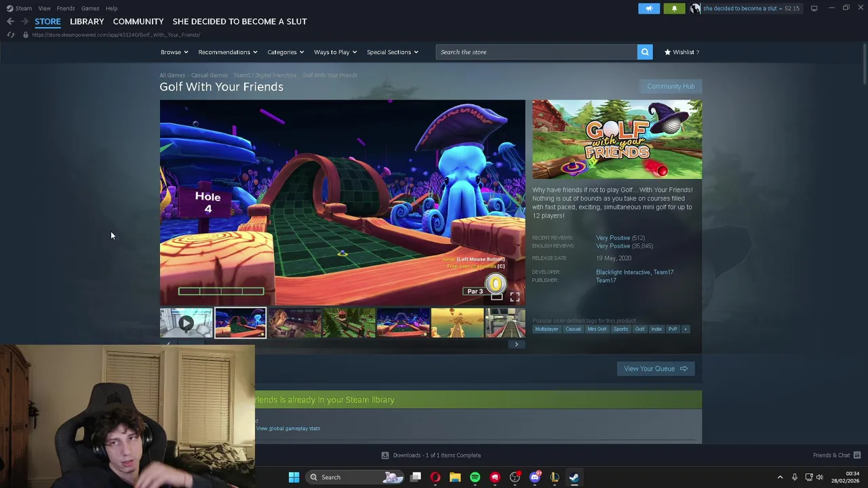This screenshot has width=868, height=488.
Task: Open Spotify from the taskbar
Action: tap(475, 477)
